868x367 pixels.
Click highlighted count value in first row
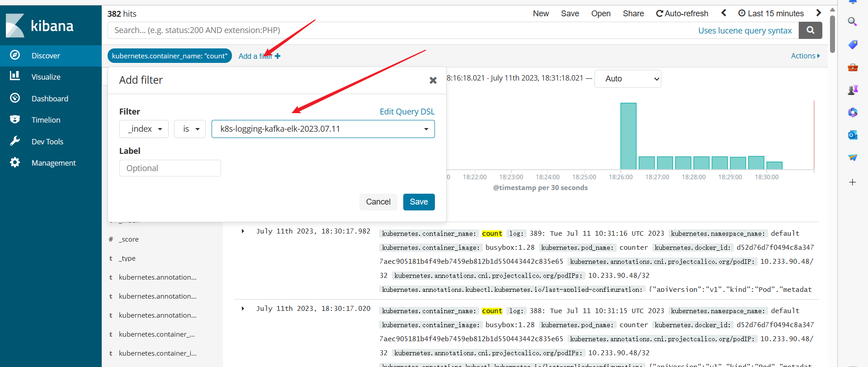pyautogui.click(x=492, y=234)
